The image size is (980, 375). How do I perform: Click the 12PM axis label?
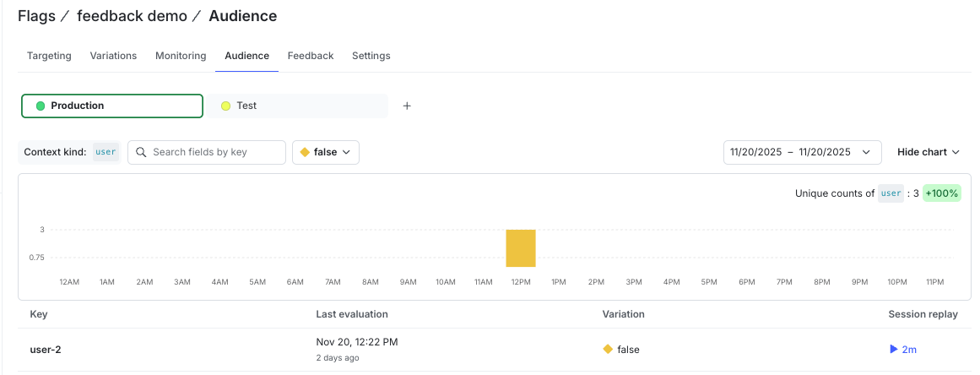click(x=521, y=282)
